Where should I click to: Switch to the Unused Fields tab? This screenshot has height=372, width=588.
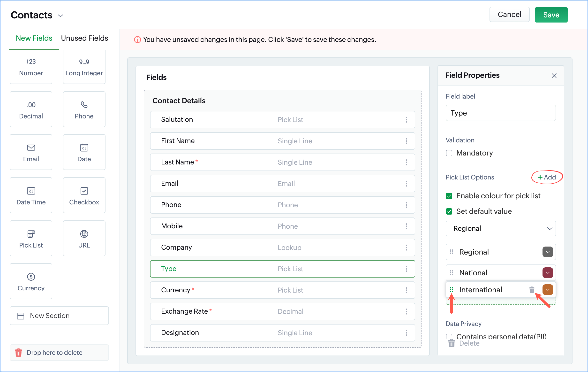coord(84,38)
